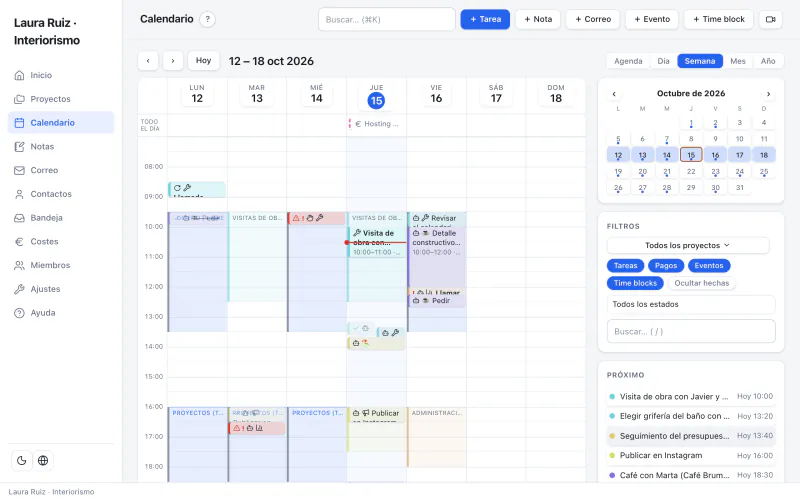Add a new Nota
This screenshot has height=500, width=800.
click(x=538, y=19)
